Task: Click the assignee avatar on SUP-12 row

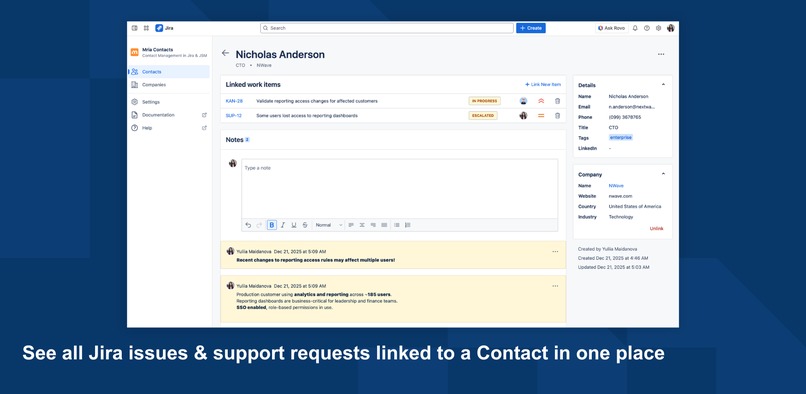Action: point(523,116)
